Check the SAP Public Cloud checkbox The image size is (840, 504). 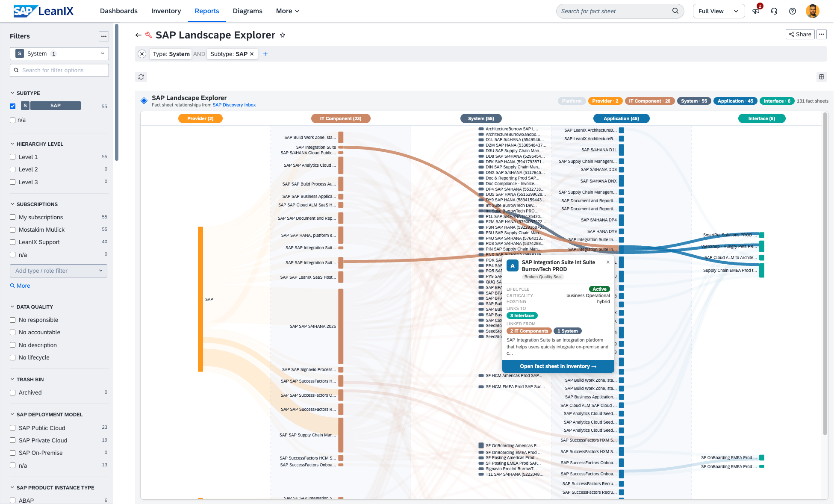pyautogui.click(x=13, y=428)
